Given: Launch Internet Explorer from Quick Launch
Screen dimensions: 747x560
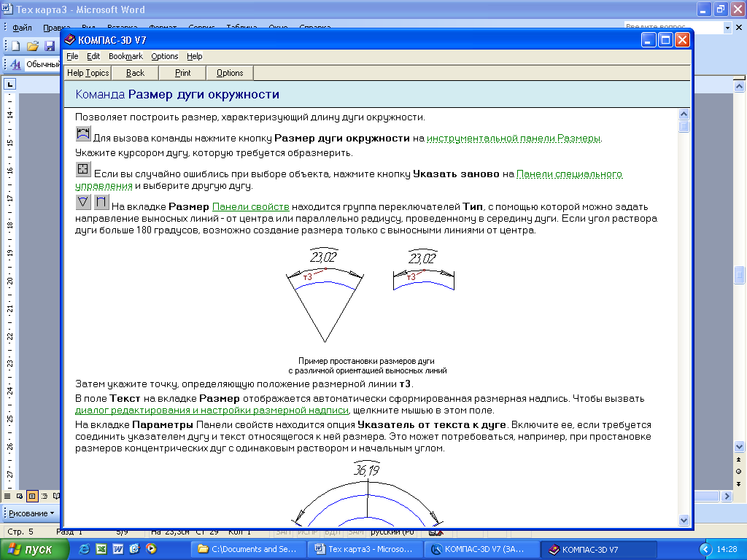Looking at the screenshot, I should (x=85, y=549).
